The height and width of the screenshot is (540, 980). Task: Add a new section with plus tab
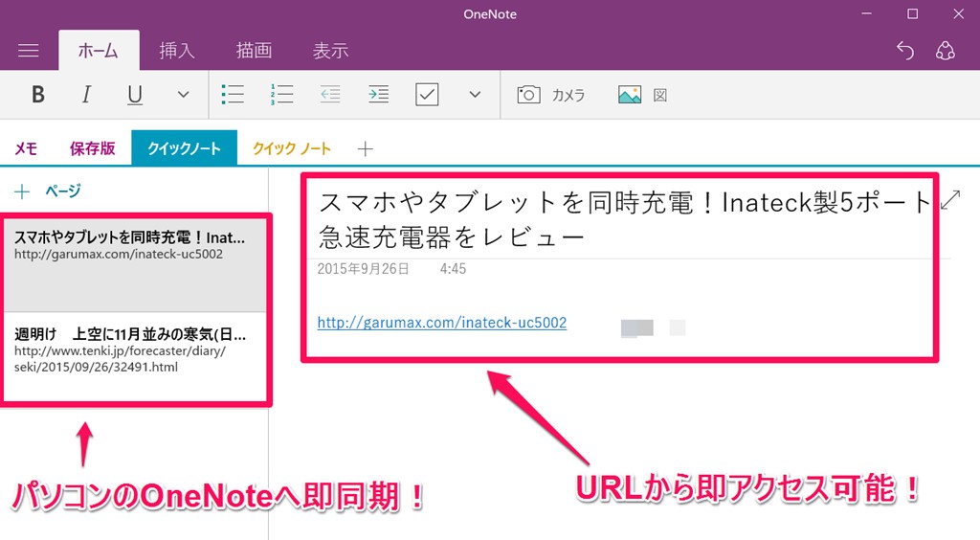[x=365, y=148]
